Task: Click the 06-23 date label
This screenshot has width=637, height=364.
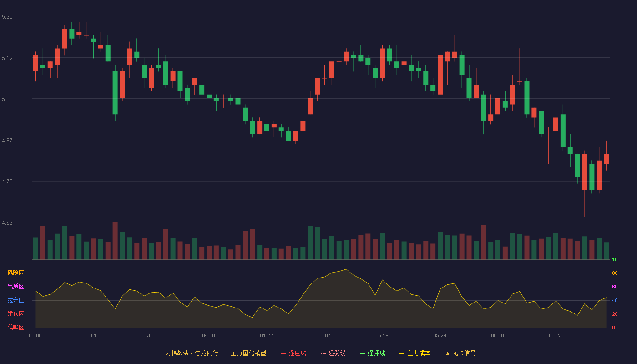Action: pyautogui.click(x=555, y=335)
